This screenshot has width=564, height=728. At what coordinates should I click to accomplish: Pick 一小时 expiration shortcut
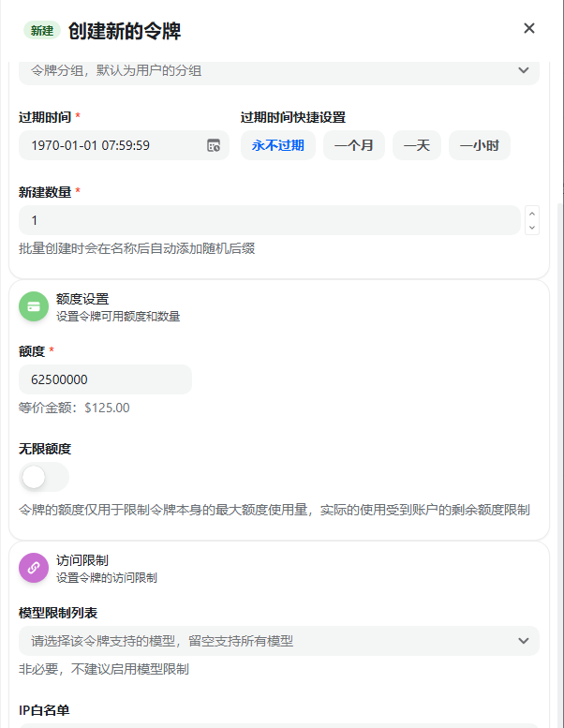click(480, 145)
